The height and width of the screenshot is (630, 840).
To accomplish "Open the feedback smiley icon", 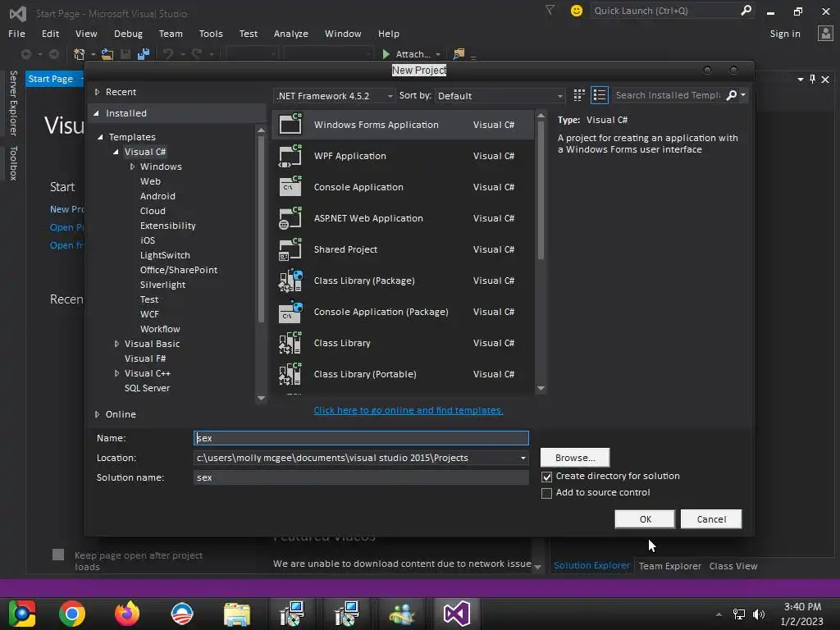I will pyautogui.click(x=577, y=10).
